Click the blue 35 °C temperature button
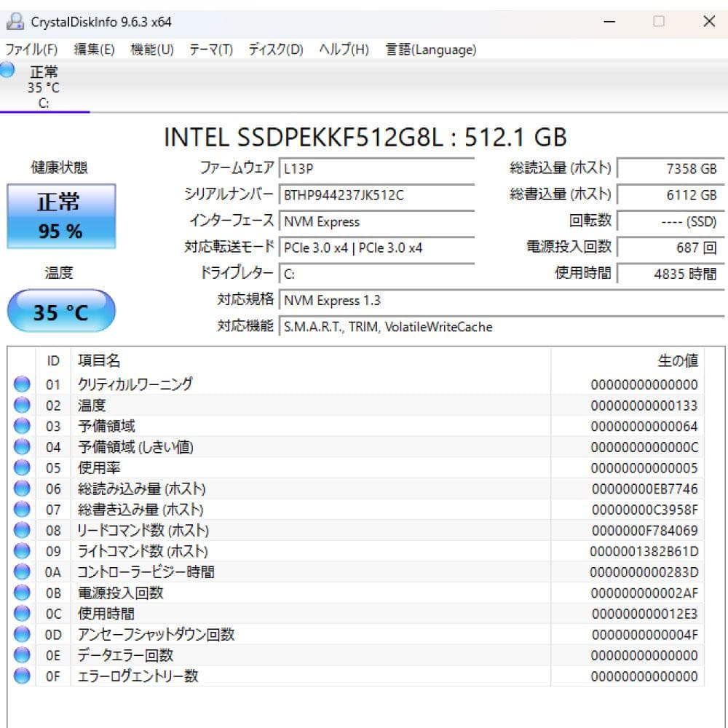The image size is (728, 728). [x=61, y=311]
